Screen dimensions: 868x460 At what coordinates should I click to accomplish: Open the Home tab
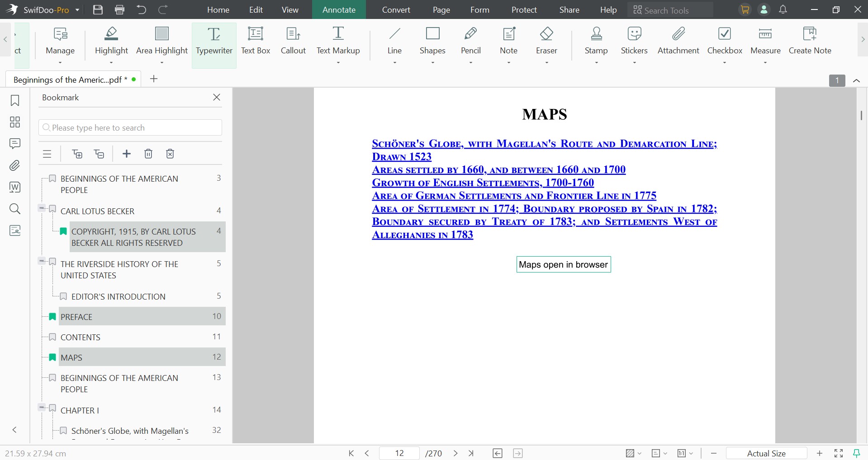pos(218,9)
